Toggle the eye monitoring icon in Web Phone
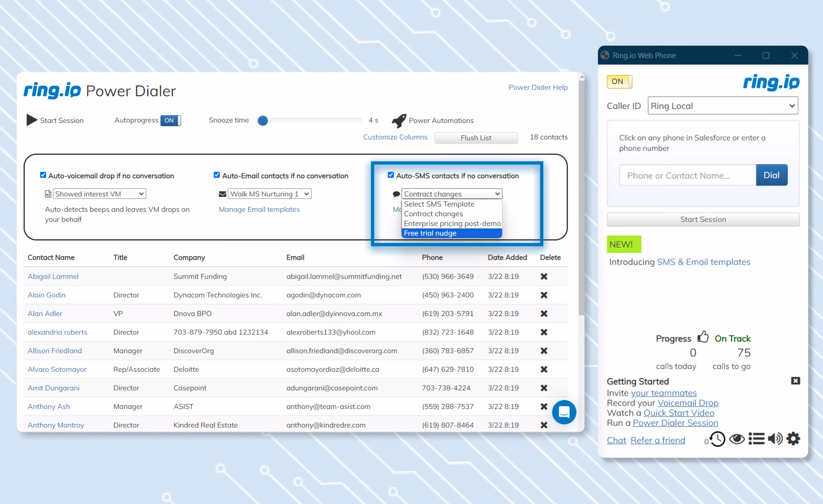This screenshot has height=504, width=823. pos(737,439)
